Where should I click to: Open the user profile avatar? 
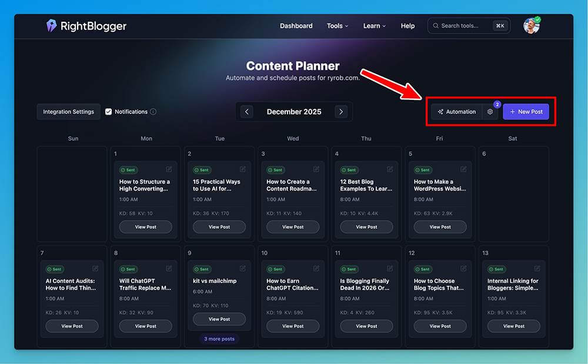click(x=531, y=26)
